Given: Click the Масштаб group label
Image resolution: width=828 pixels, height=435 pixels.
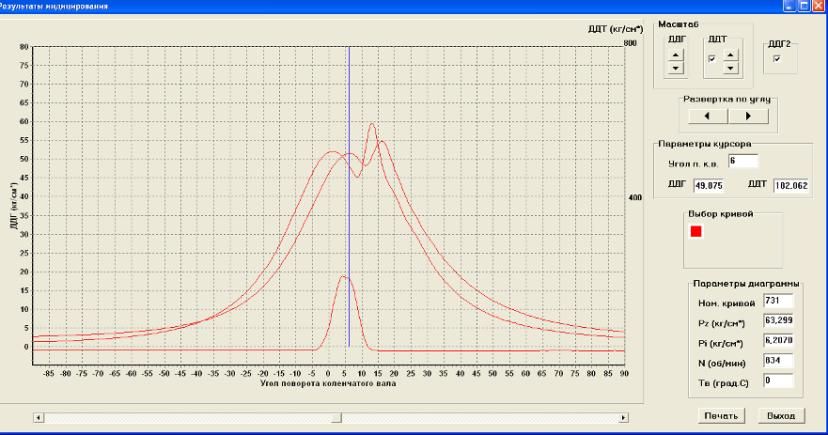Looking at the screenshot, I should click(678, 24).
